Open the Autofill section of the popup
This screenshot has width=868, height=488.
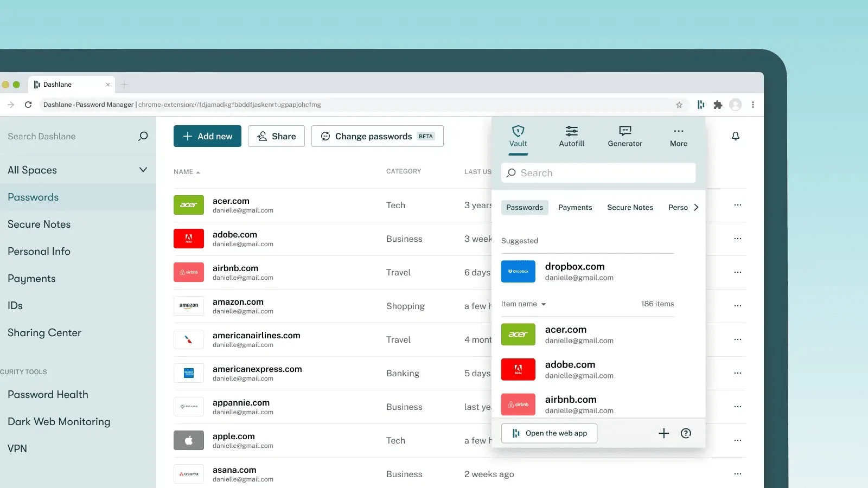(x=571, y=136)
